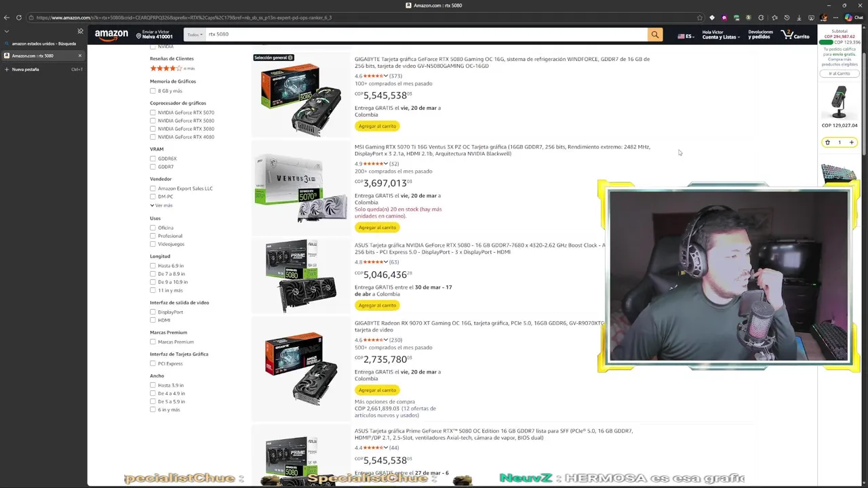This screenshot has width=868, height=488.
Task: Open the ES language selector dropdown
Action: (x=686, y=36)
